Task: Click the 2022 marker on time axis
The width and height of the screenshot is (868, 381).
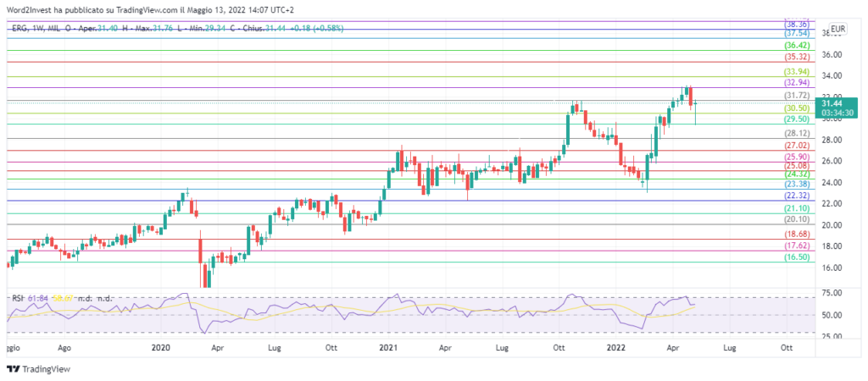Action: point(615,347)
